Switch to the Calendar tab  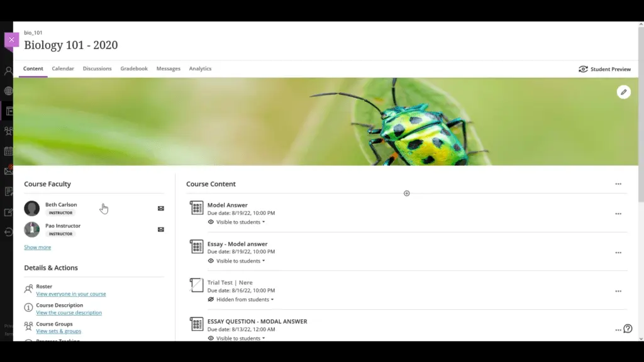click(x=63, y=69)
